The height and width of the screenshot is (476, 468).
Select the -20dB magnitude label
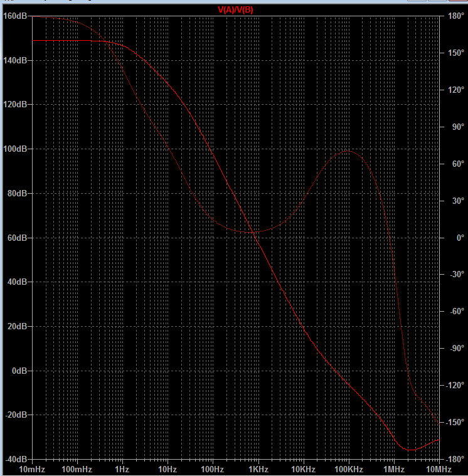click(16, 415)
